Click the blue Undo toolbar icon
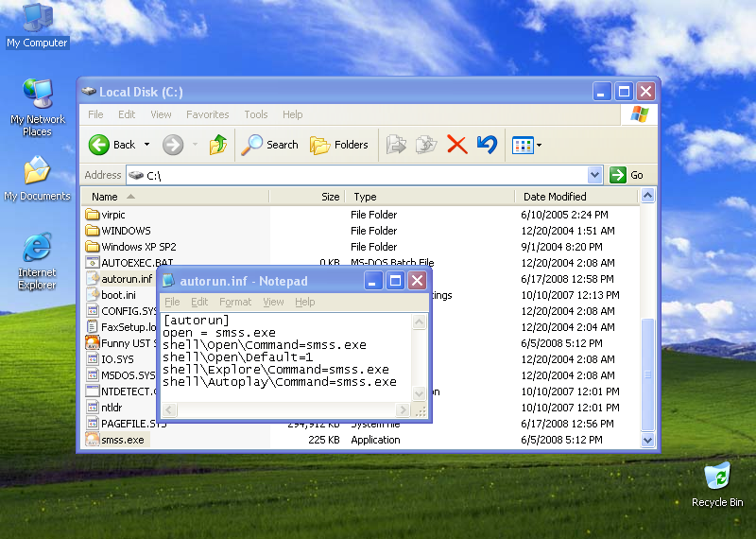This screenshot has height=539, width=756. point(487,145)
